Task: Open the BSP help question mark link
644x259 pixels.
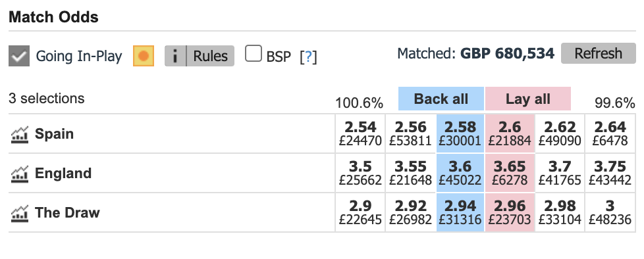Action: click(308, 57)
